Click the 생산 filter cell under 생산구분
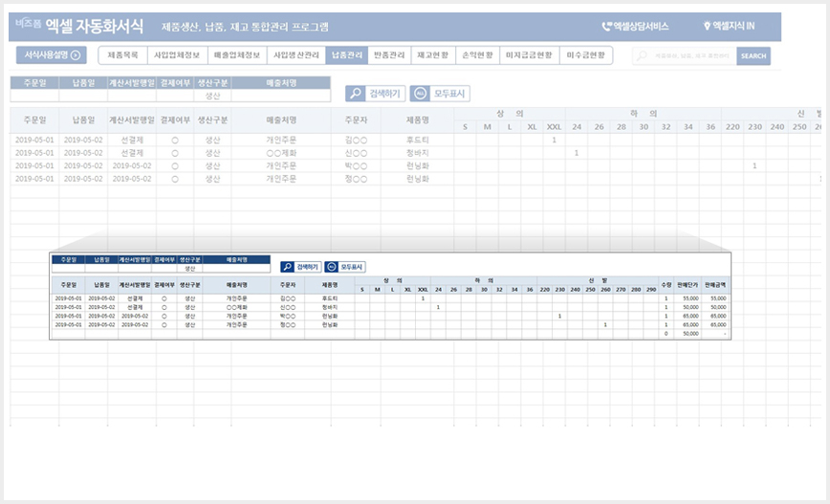Viewport: 830px width, 504px height. pos(213,96)
